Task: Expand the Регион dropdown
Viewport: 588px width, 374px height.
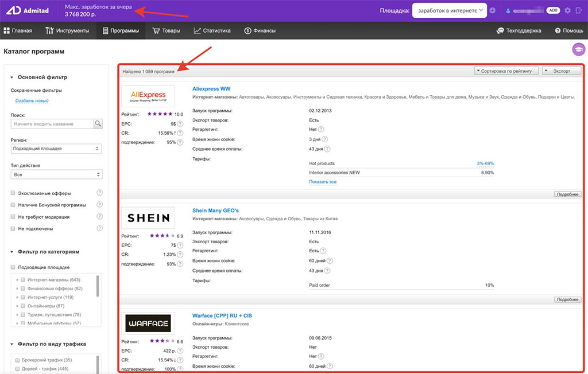Action: [x=56, y=149]
